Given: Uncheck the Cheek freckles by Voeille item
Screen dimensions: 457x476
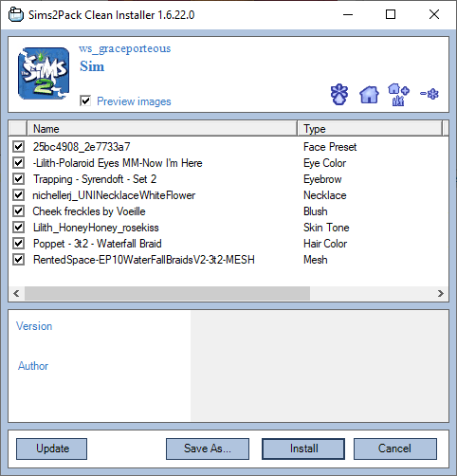Looking at the screenshot, I should click(x=19, y=211).
